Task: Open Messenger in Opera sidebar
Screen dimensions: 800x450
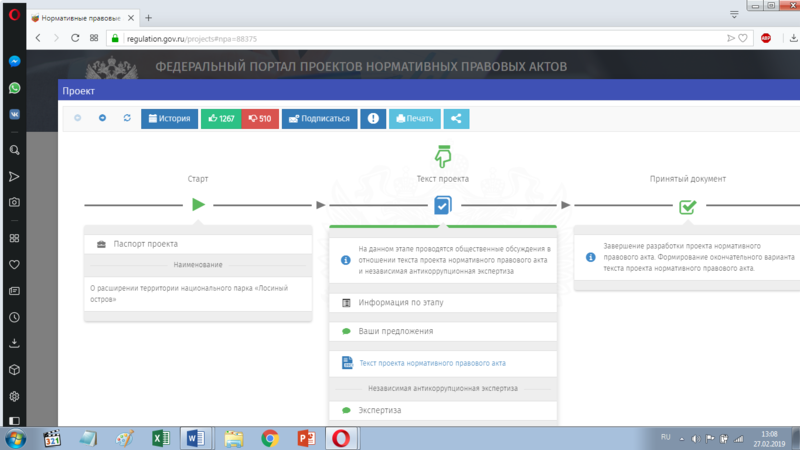Action: [15, 61]
